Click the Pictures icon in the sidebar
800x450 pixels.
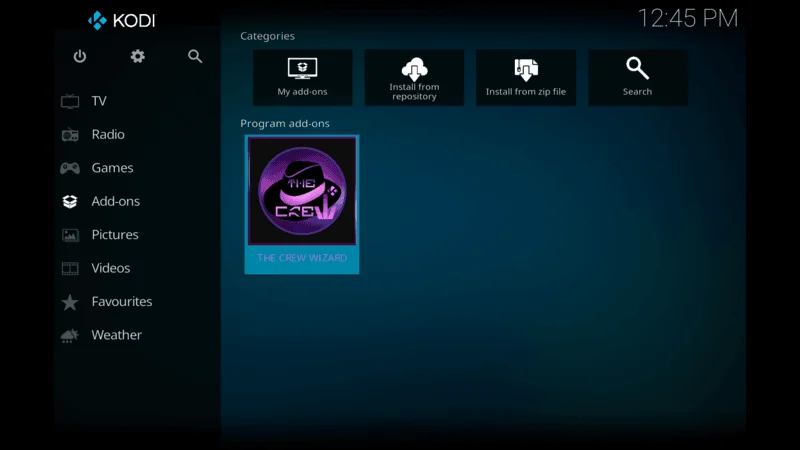[x=70, y=235]
